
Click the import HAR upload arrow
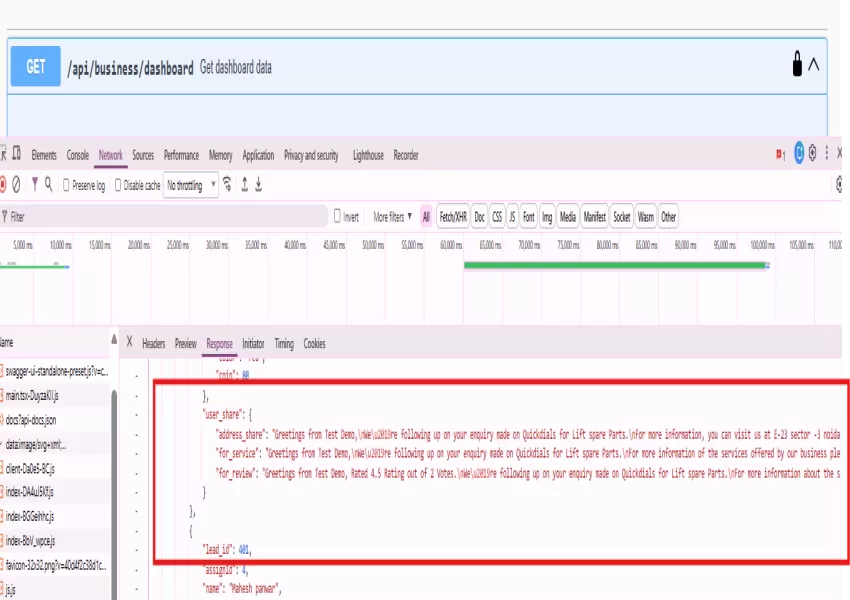coord(244,185)
